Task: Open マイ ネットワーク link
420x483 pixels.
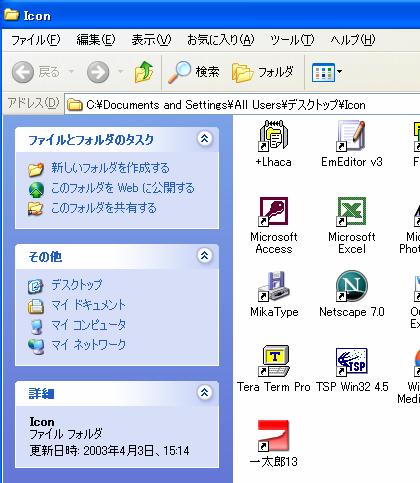Action: (89, 345)
